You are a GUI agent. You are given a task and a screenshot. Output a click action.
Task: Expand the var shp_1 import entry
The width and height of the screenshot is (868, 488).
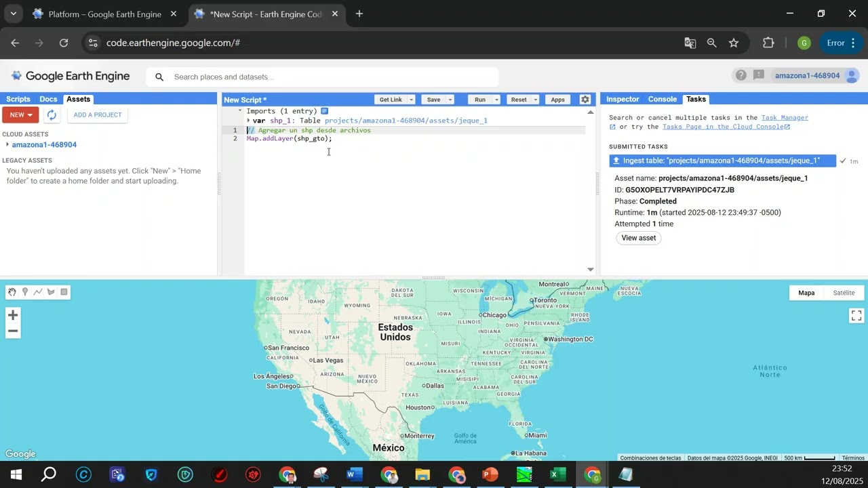pos(248,121)
